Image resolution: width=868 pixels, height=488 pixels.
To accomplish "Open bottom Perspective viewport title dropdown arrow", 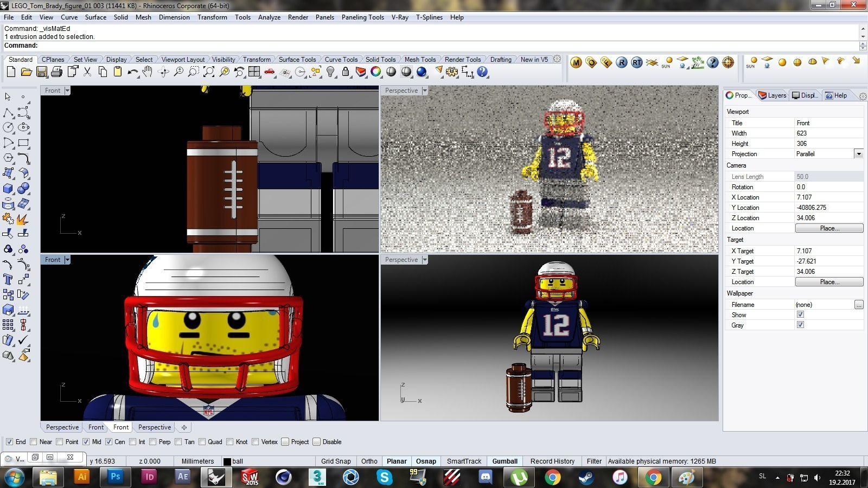I will point(425,260).
